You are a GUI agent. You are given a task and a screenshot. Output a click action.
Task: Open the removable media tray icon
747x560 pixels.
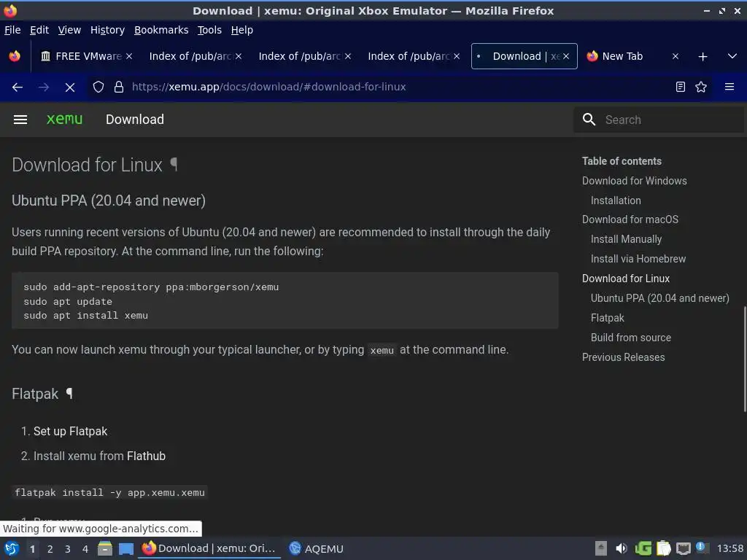601,548
